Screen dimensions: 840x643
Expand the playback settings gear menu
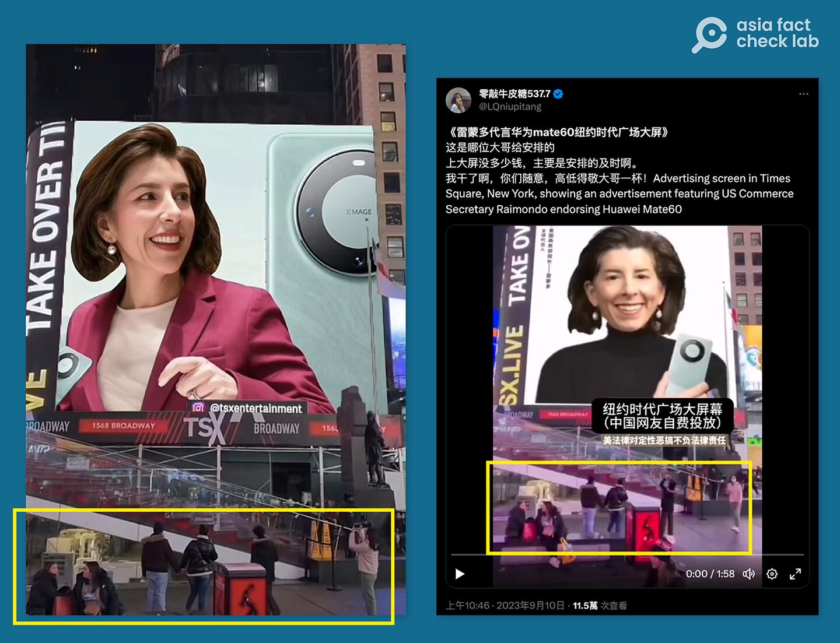[772, 574]
